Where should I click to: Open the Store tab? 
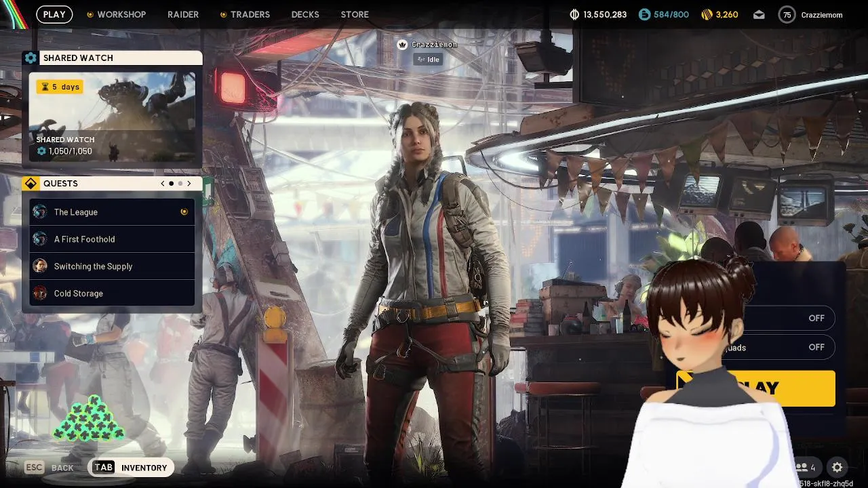[355, 14]
